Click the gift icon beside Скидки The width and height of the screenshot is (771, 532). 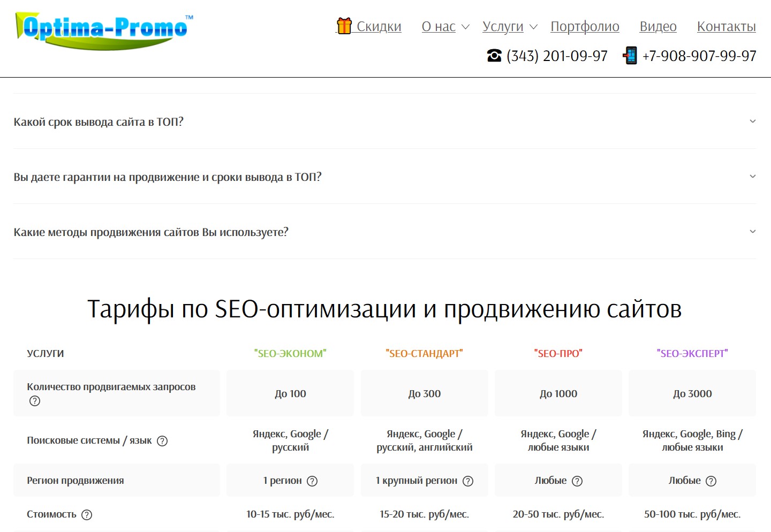click(344, 26)
